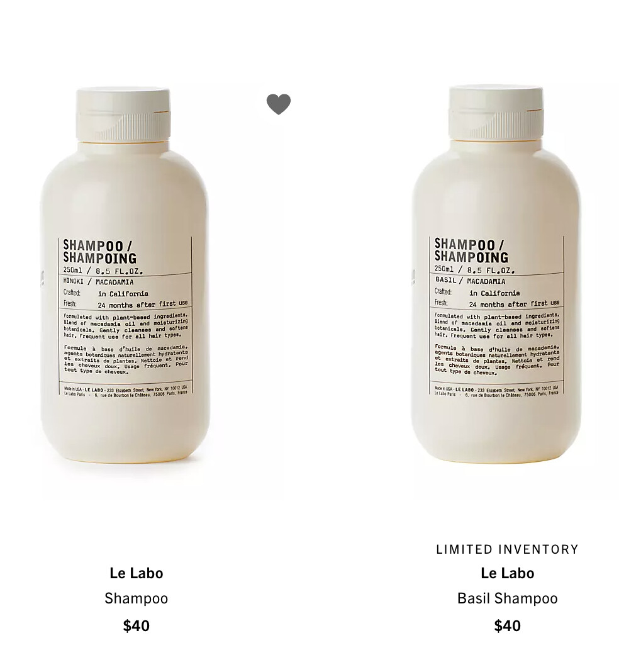
Task: Click the white cap of the Hinoki bottle
Action: point(123,115)
